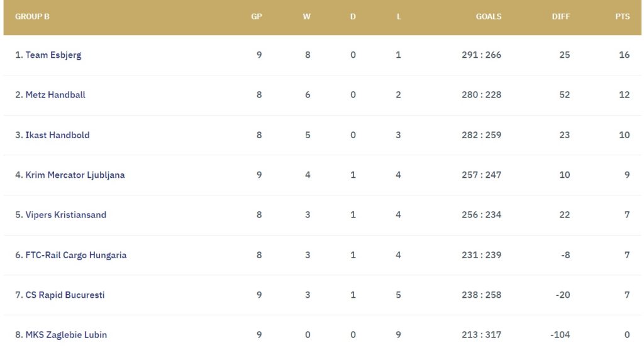Click the D column header

tap(353, 17)
